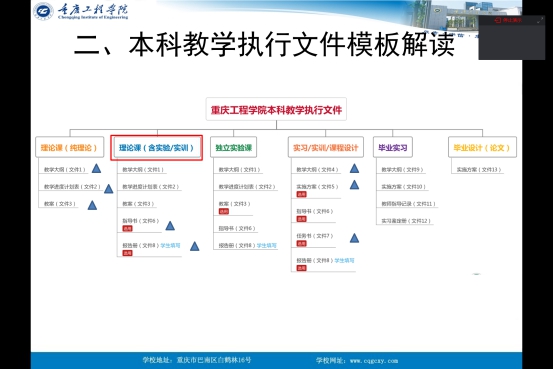Image resolution: width=553 pixels, height=369 pixels.
Task: Select the red-outlined 理论课(含实验/实训) box
Action: click(157, 147)
